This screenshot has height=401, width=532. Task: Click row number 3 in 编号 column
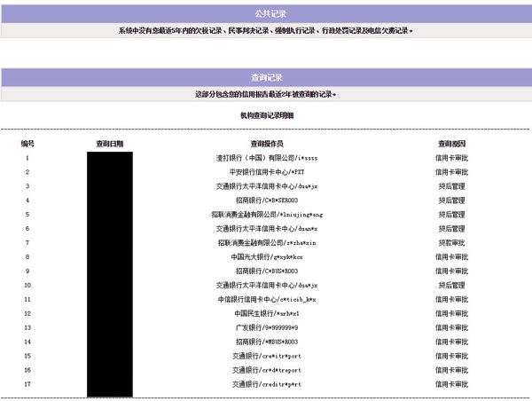coord(27,186)
